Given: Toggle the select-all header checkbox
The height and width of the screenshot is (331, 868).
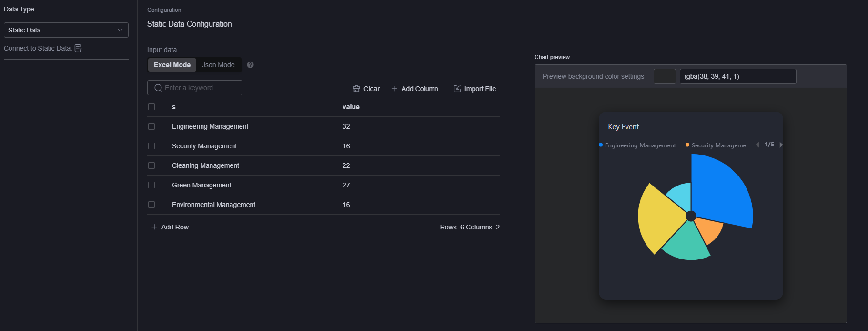Looking at the screenshot, I should [x=151, y=107].
